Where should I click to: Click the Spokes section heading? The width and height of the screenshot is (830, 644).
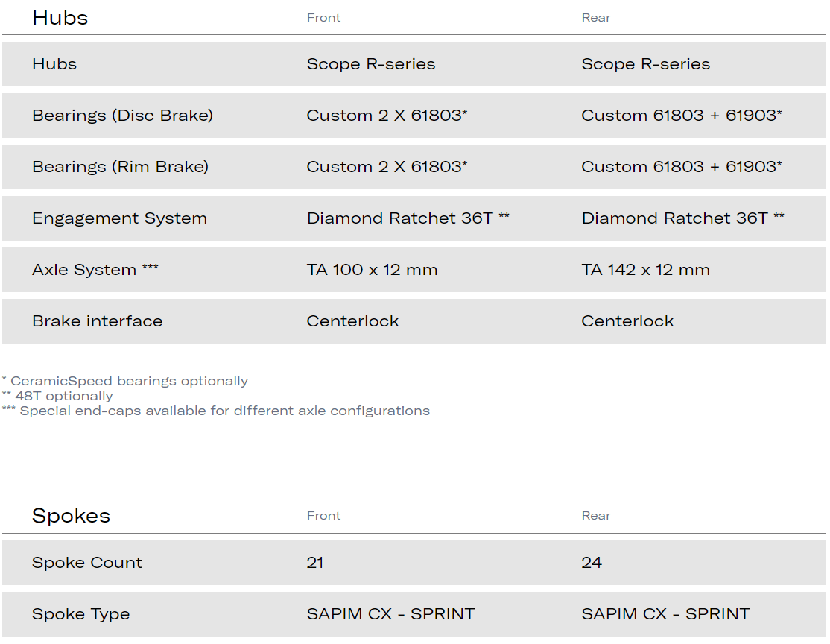coord(71,516)
